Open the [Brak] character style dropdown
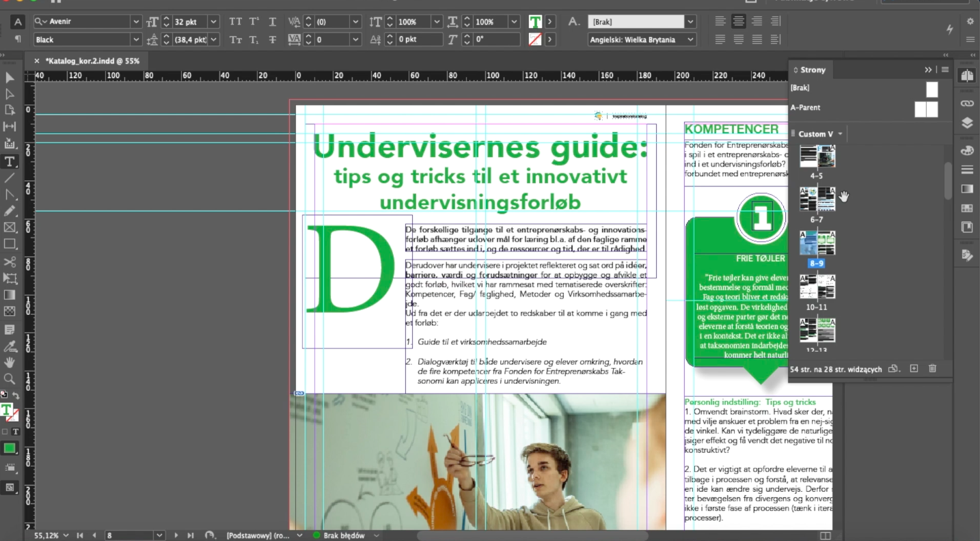Viewport: 980px width, 541px height. tap(690, 22)
